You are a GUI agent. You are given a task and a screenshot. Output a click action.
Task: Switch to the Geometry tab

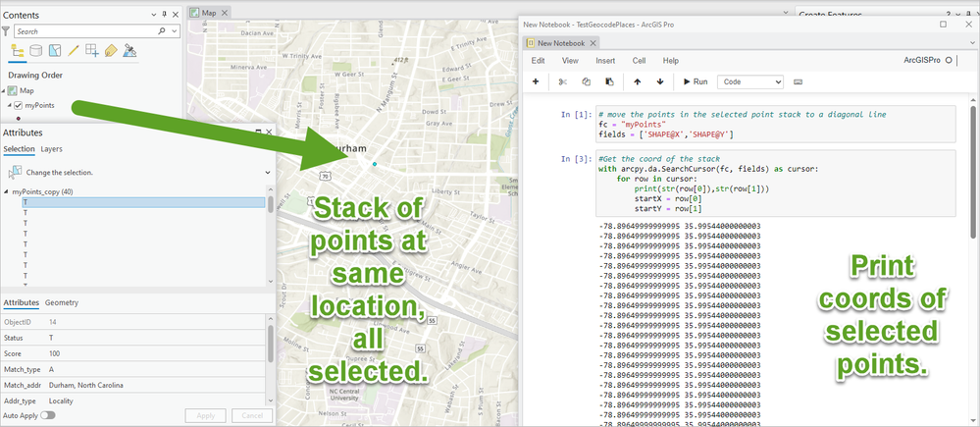pos(64,302)
